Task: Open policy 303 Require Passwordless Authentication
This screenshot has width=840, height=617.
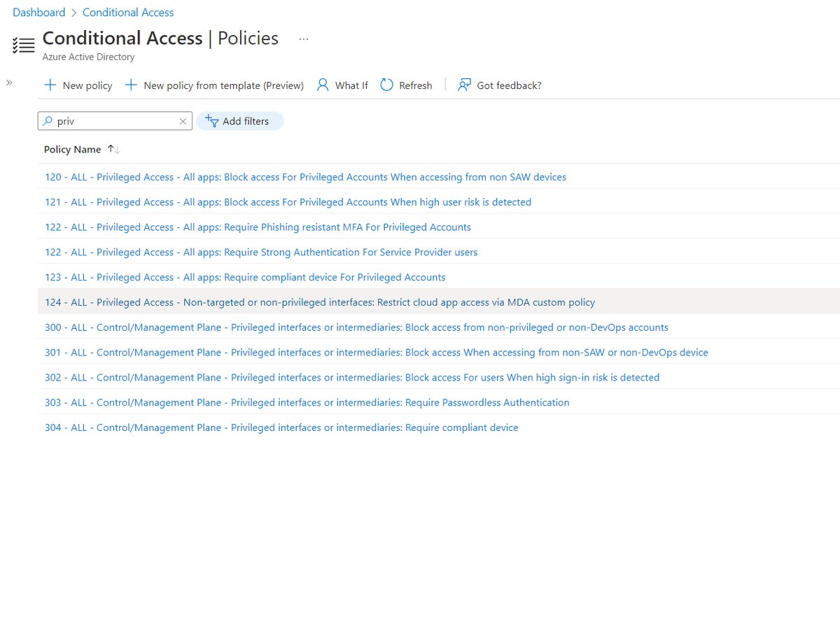Action: [x=307, y=402]
